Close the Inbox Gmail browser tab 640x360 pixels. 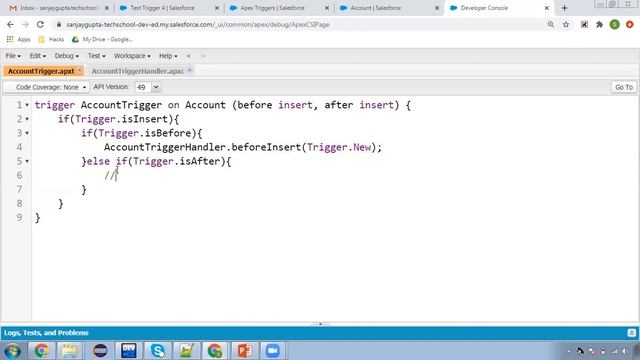[107, 8]
